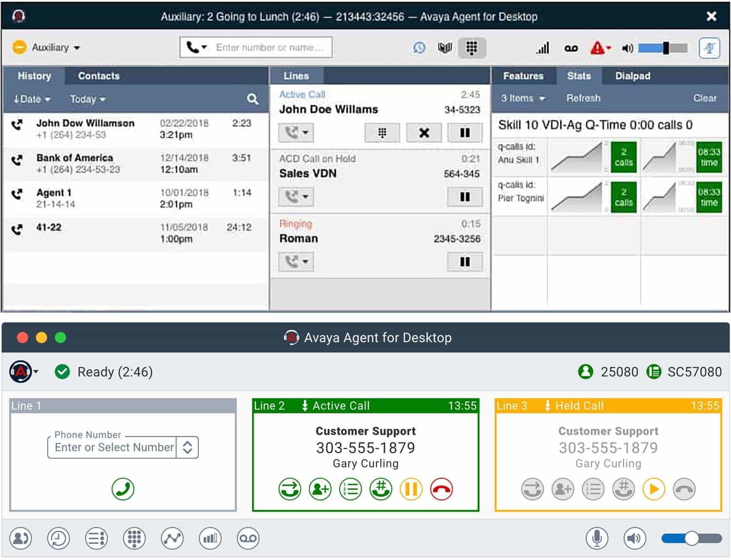Open contacts icon in bottom toolbar
Screen dimensions: 731x560
(x=20, y=539)
